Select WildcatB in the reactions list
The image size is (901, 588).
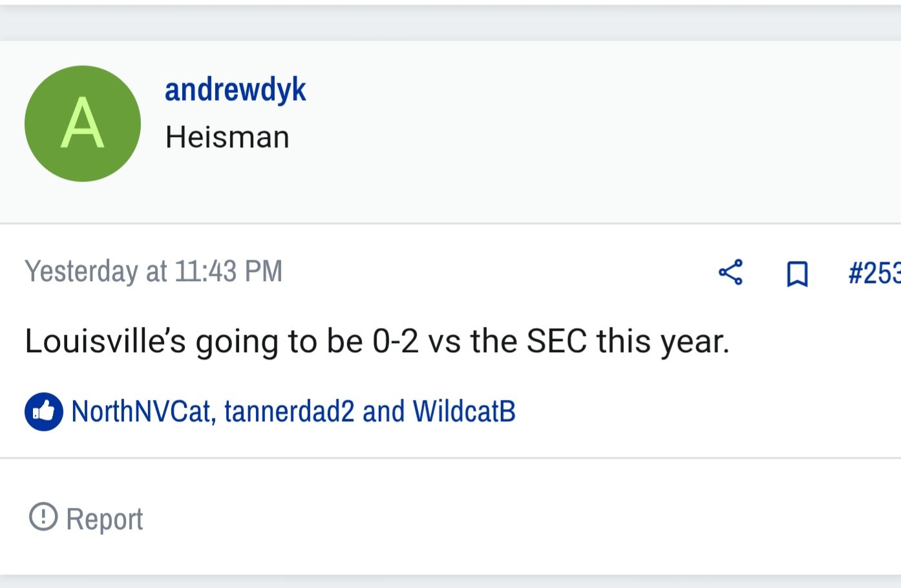464,412
